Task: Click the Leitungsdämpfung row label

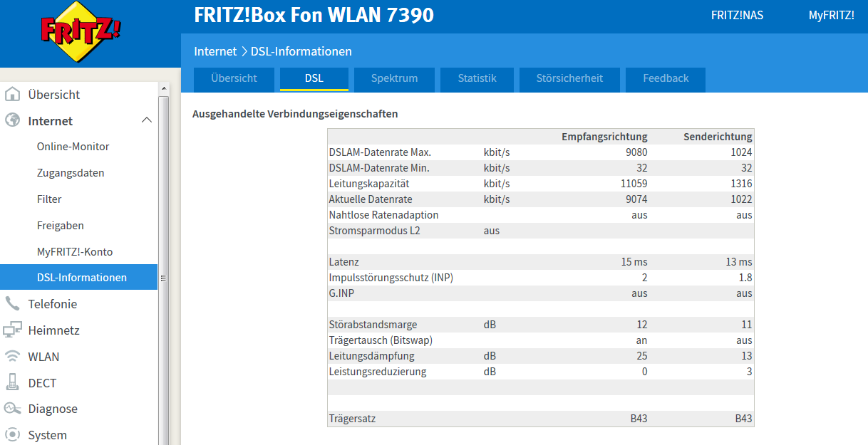Action: 371,356
